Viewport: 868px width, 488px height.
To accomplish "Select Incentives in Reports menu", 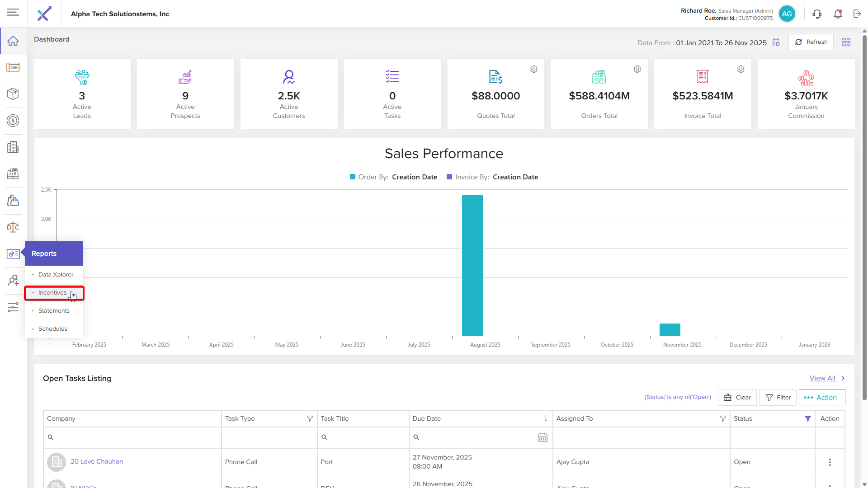I will pyautogui.click(x=52, y=293).
